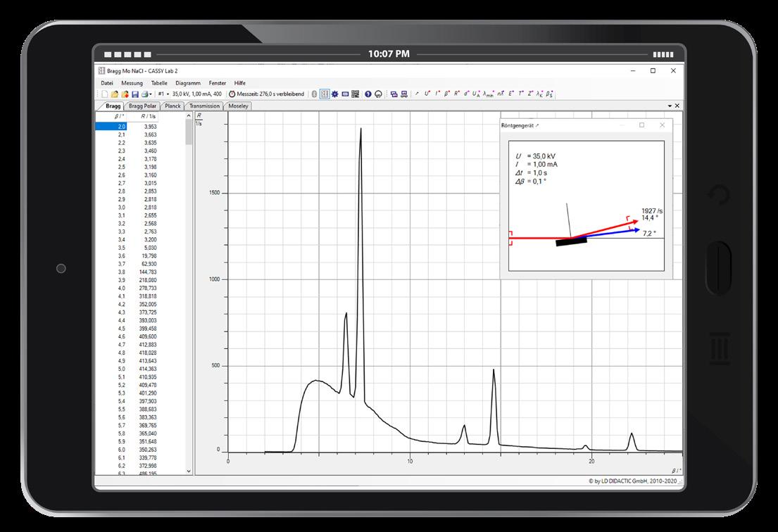Show the βS display button
Screen dimensions: 778x532
point(549,94)
